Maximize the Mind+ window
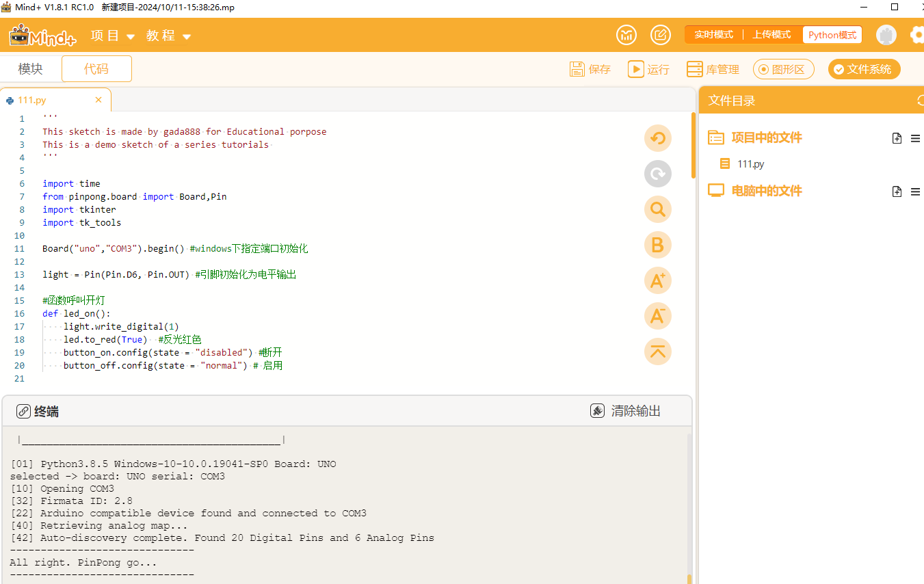This screenshot has height=584, width=924. pos(895,7)
